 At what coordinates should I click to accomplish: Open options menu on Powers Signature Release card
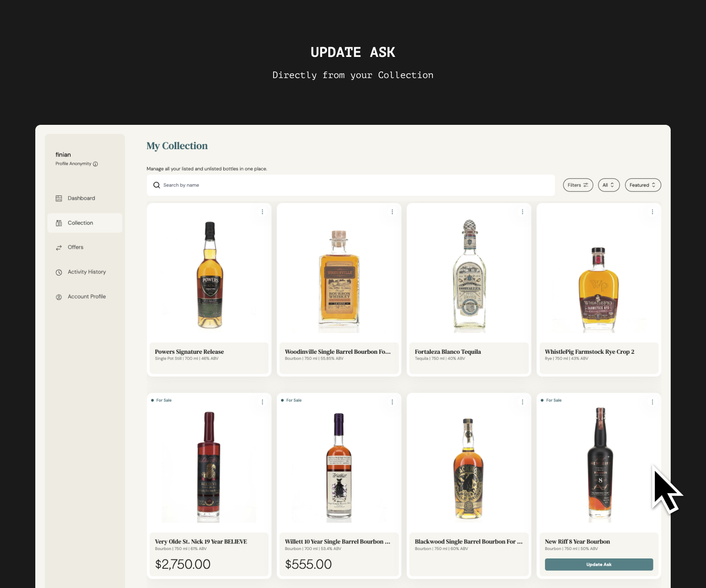[x=263, y=212]
